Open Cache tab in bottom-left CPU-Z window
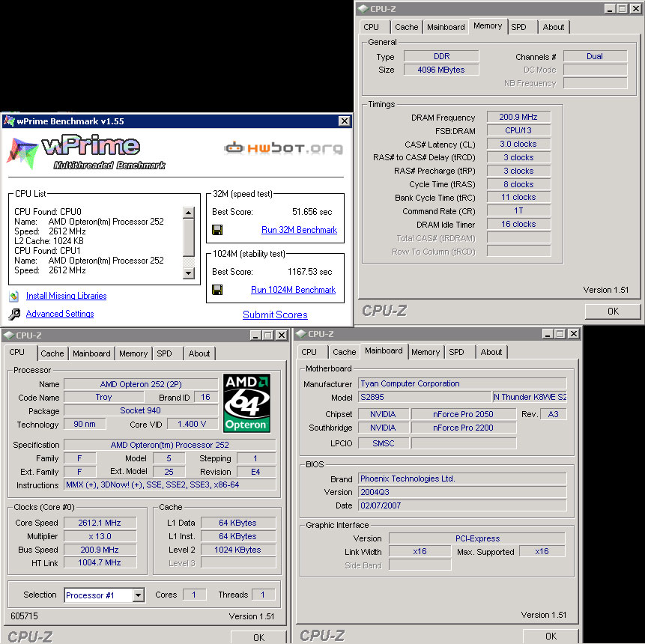This screenshot has width=645, height=644. tap(52, 353)
